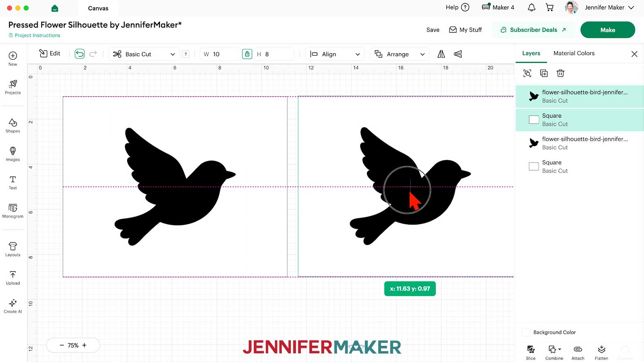The height and width of the screenshot is (362, 644).
Task: Open the notifications bell
Action: coord(531,7)
